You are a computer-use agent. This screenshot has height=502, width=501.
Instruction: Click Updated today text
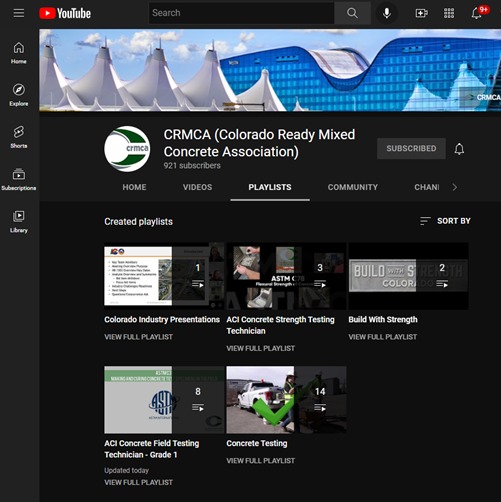pyautogui.click(x=126, y=470)
